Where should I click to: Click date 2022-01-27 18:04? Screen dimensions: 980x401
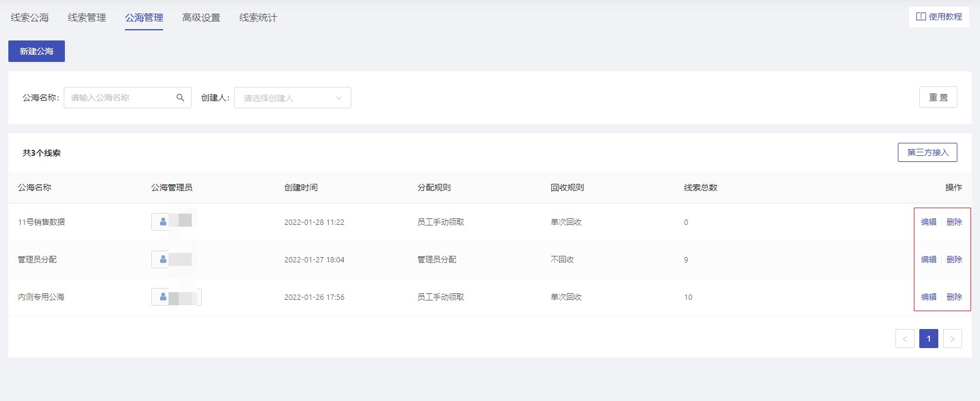pos(314,259)
